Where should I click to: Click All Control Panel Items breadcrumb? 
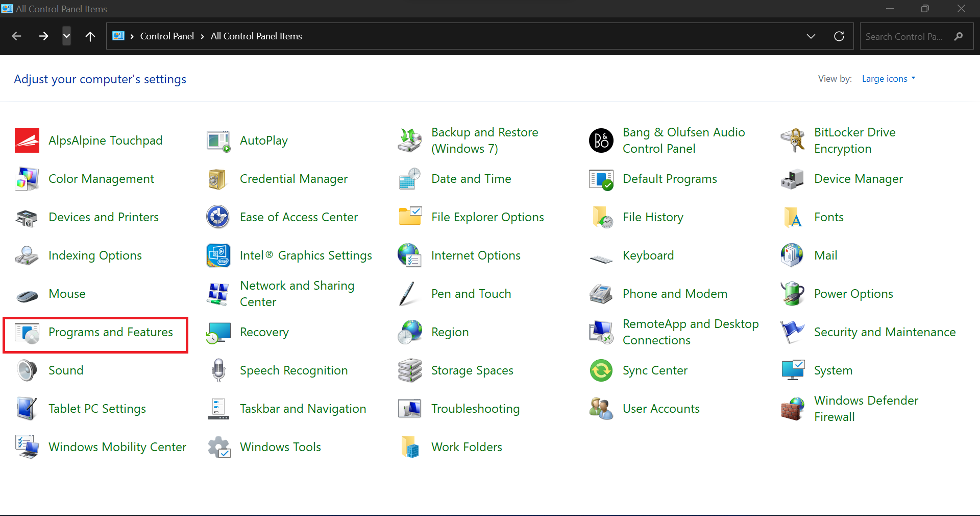[256, 36]
